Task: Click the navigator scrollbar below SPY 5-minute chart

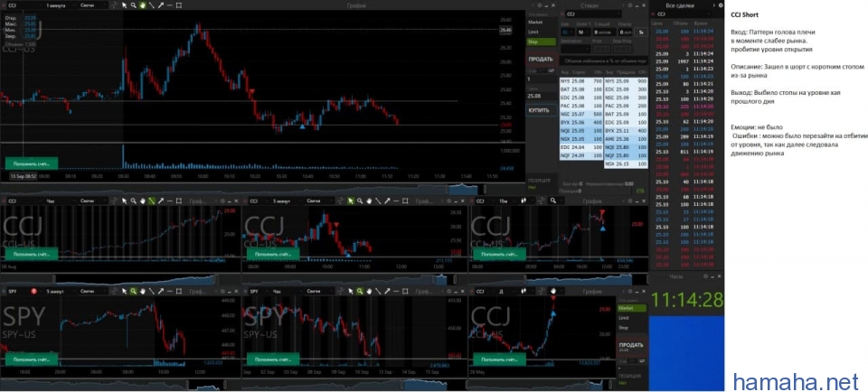Action: 120,384
